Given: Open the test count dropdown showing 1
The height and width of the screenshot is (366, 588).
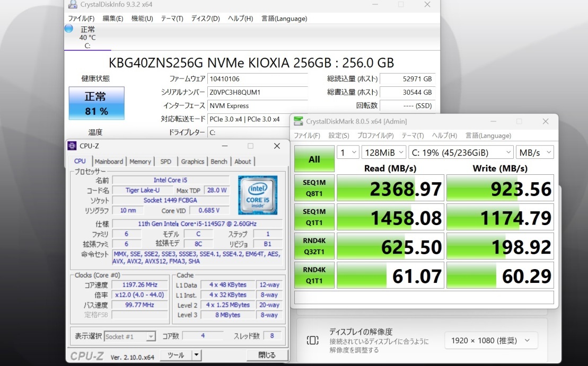Looking at the screenshot, I should pos(348,153).
